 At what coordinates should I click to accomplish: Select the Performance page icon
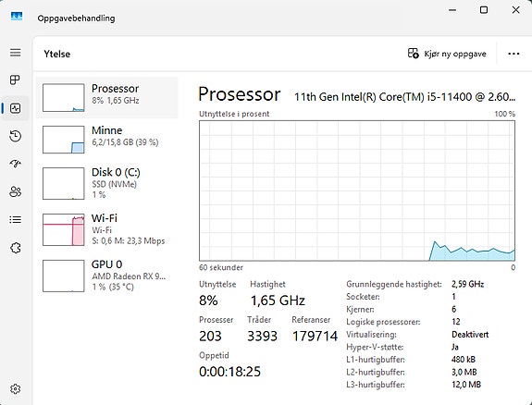(x=16, y=108)
